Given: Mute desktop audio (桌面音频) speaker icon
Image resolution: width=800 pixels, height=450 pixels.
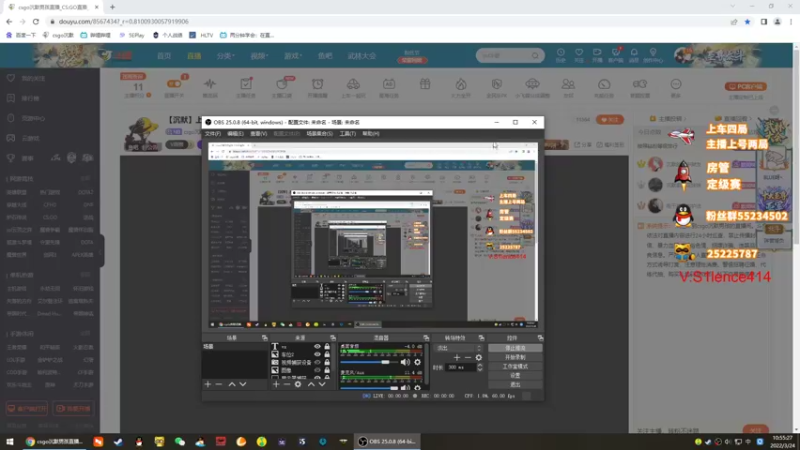Looking at the screenshot, I should 405,362.
